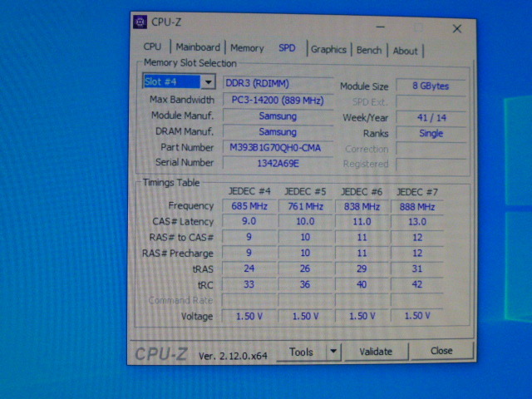Minimize the CPU-Z window
Screen dimensions: 532x399
(x=377, y=27)
